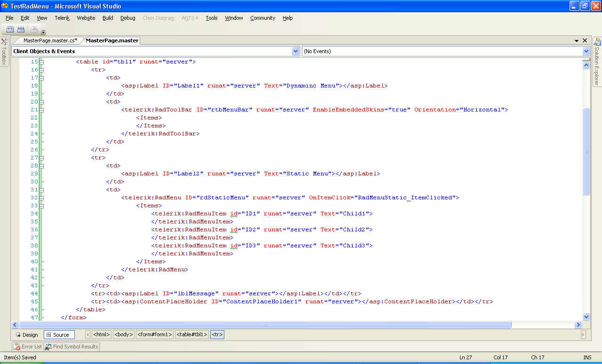
Task: Click "Col 17" in the status bar
Action: click(x=500, y=357)
